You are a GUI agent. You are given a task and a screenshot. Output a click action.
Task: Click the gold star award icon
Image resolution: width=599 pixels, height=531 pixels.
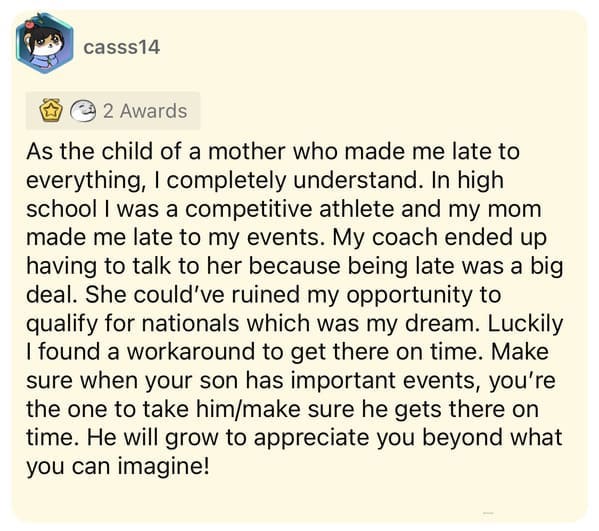(x=52, y=110)
